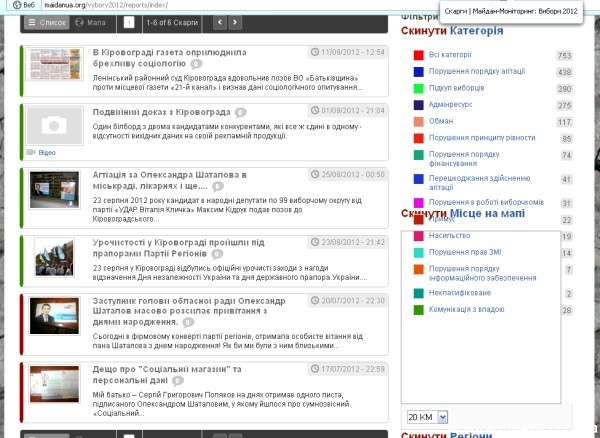The width and height of the screenshot is (600, 438).
Task: Filter by Порушення в роботі виборчкомів
Action: click(486, 202)
